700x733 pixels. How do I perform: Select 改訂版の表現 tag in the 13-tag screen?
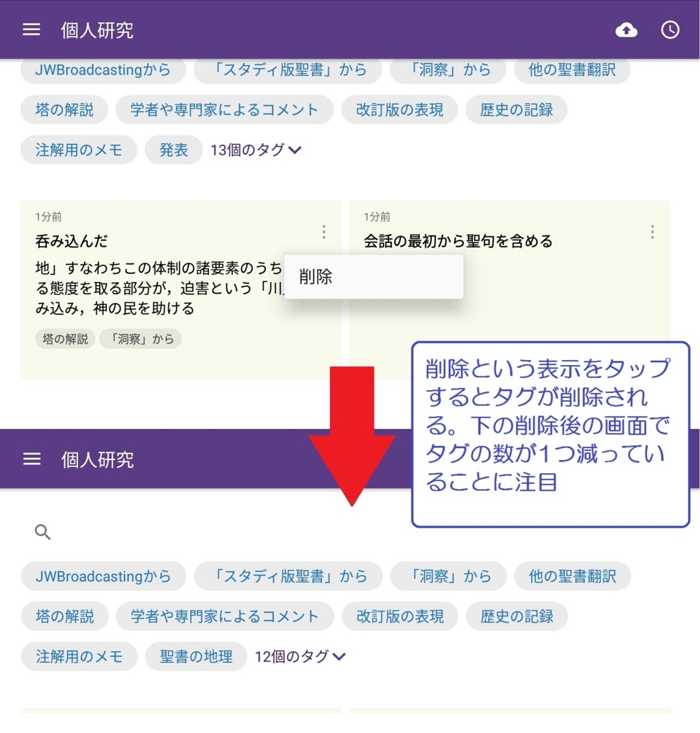click(x=399, y=110)
